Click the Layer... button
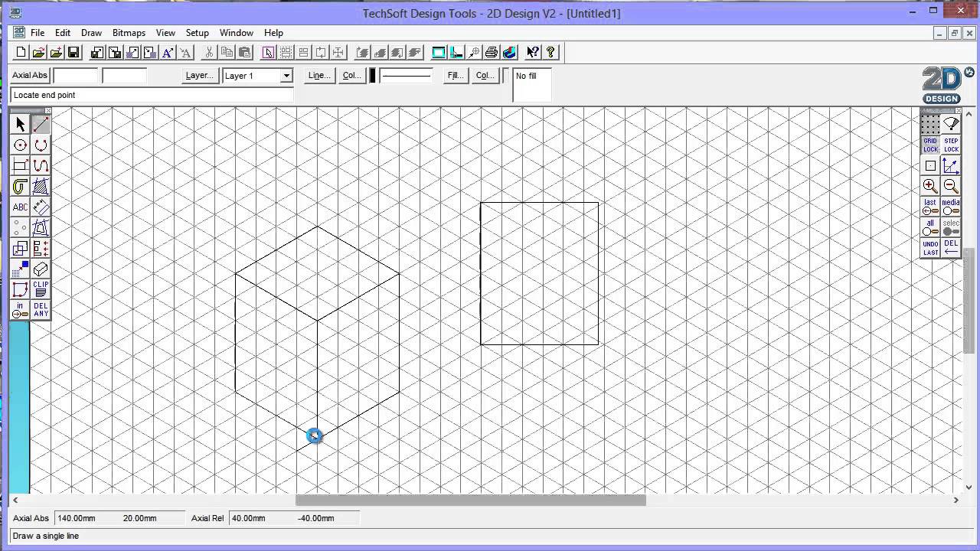 tap(199, 76)
